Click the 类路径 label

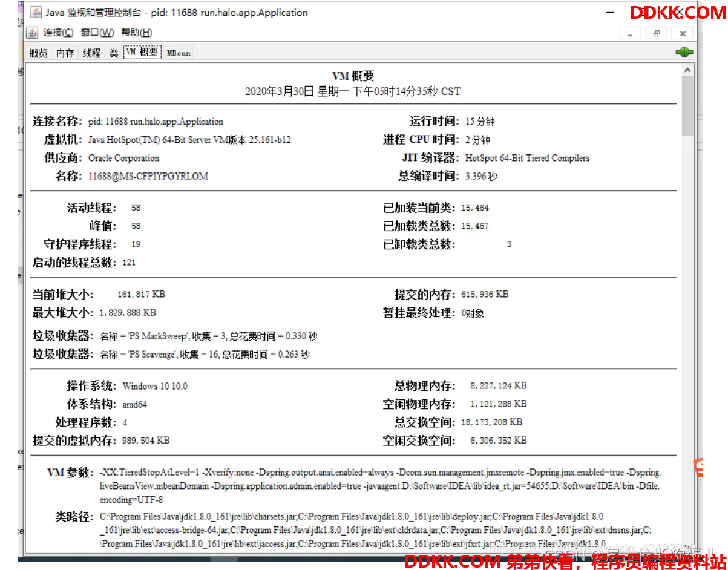[x=76, y=517]
